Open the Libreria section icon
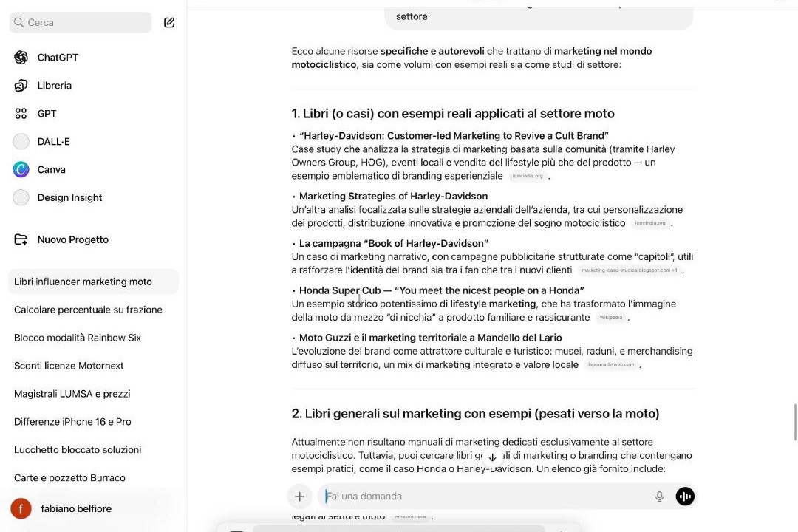This screenshot has width=798, height=532. (x=21, y=86)
